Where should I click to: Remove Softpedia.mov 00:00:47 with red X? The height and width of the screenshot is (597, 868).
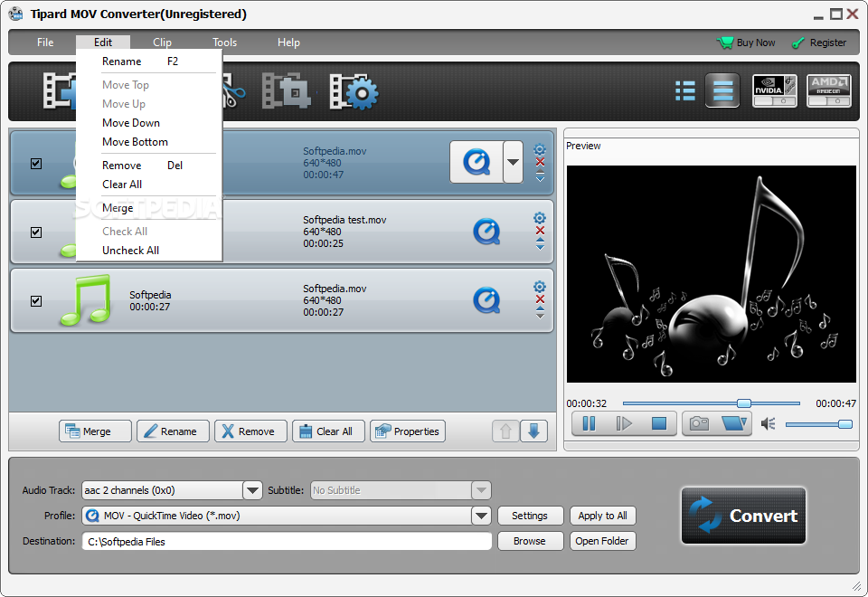coord(541,162)
